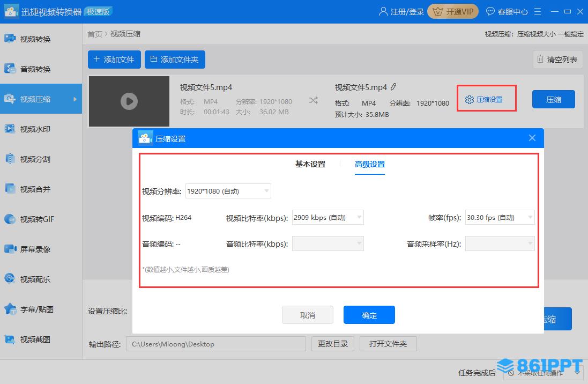The image size is (588, 384).
Task: Open the hamburger menu in the title bar
Action: 538,12
